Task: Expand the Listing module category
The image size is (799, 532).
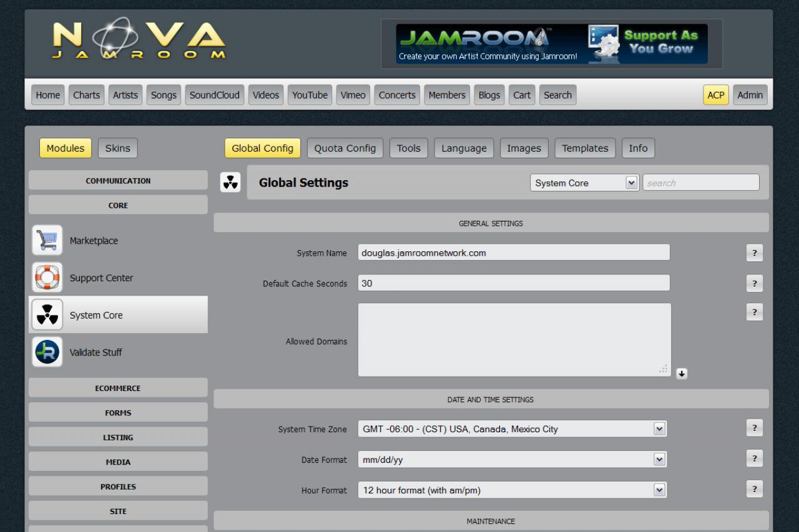Action: [118, 437]
